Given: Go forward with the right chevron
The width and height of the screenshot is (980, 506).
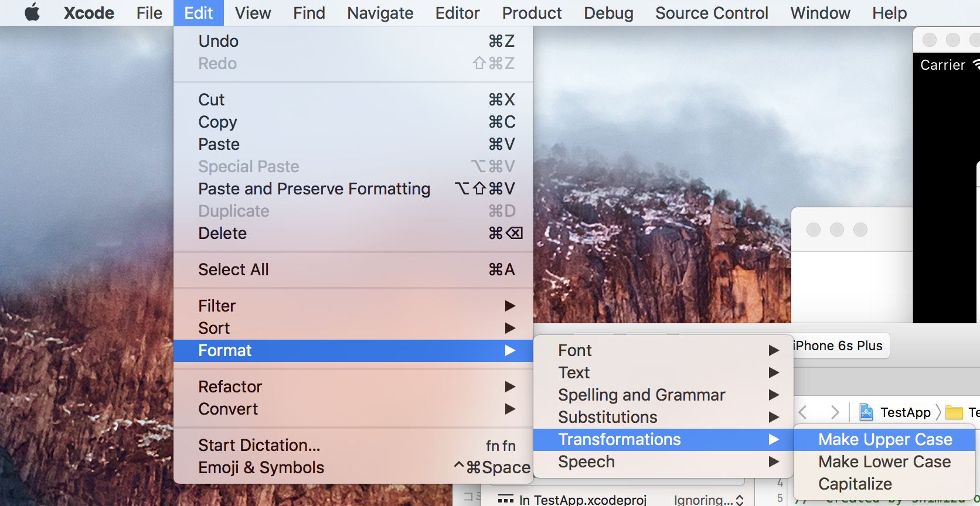Looking at the screenshot, I should click(835, 412).
